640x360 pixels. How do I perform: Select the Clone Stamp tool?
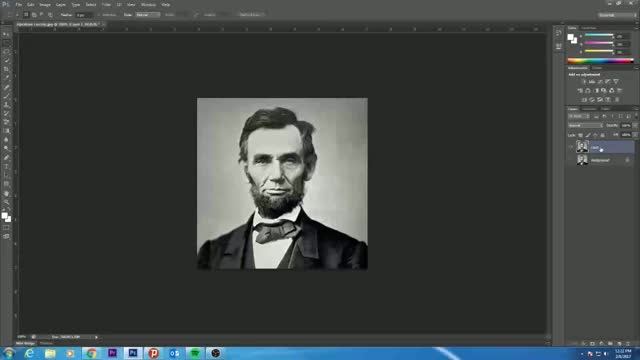[6, 105]
